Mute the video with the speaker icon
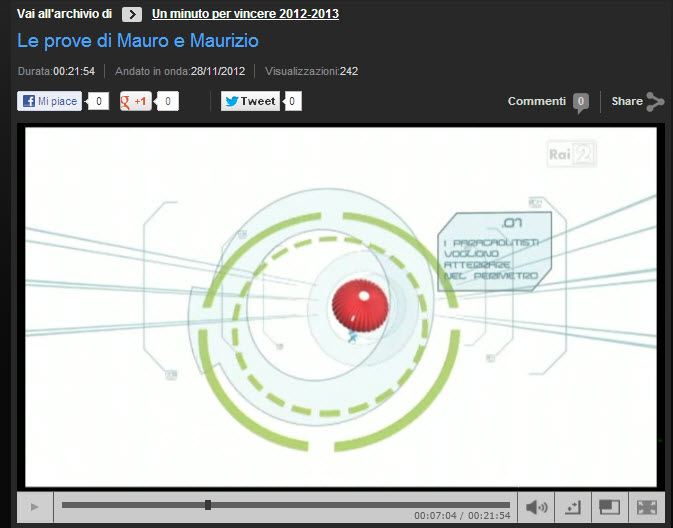The height and width of the screenshot is (528, 673). (x=537, y=507)
